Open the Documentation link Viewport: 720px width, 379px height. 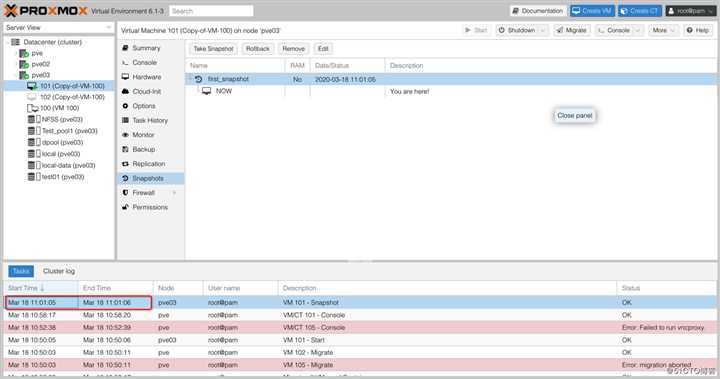(537, 11)
